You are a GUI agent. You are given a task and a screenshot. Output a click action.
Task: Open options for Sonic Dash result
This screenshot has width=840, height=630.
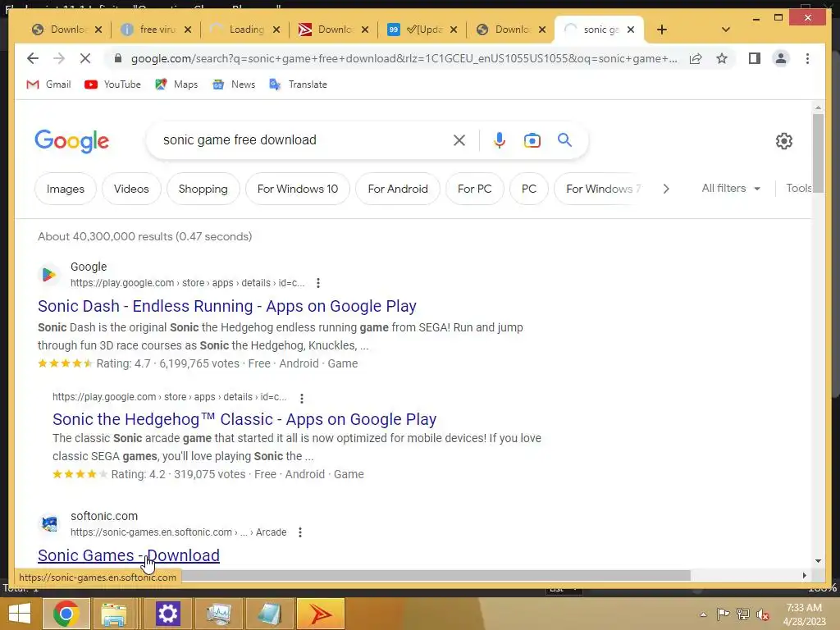[318, 283]
